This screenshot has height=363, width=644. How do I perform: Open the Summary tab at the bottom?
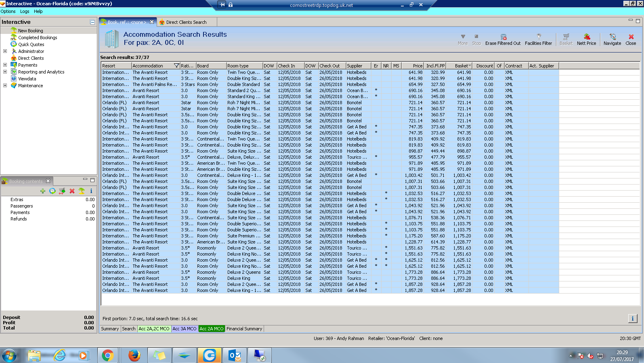(110, 329)
